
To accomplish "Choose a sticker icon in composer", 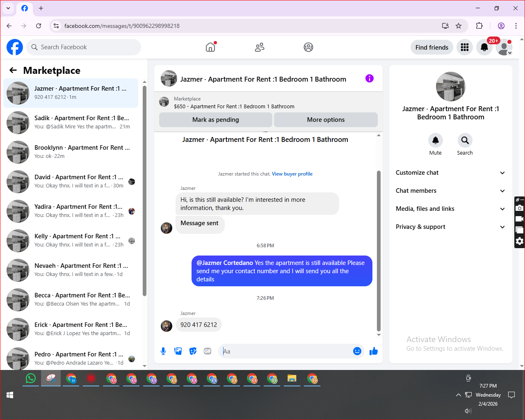I will (x=193, y=351).
